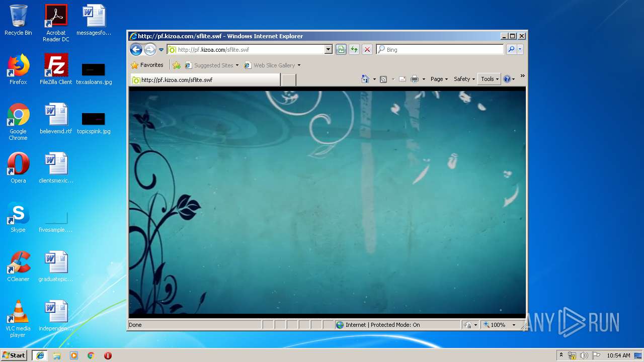Select topicspink.jpg file thumbnail

pyautogui.click(x=94, y=123)
